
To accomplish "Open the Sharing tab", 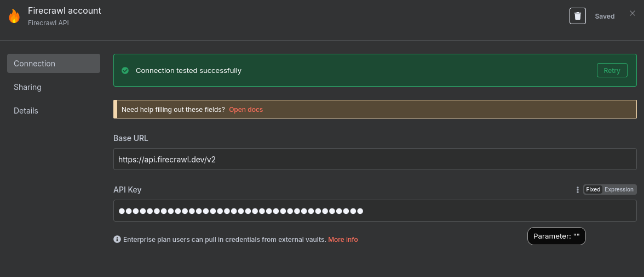I will [x=27, y=87].
